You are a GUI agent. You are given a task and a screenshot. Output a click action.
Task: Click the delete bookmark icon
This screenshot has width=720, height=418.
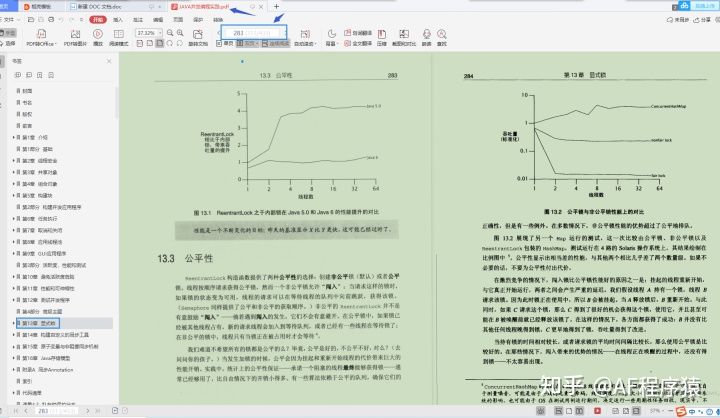[x=51, y=75]
